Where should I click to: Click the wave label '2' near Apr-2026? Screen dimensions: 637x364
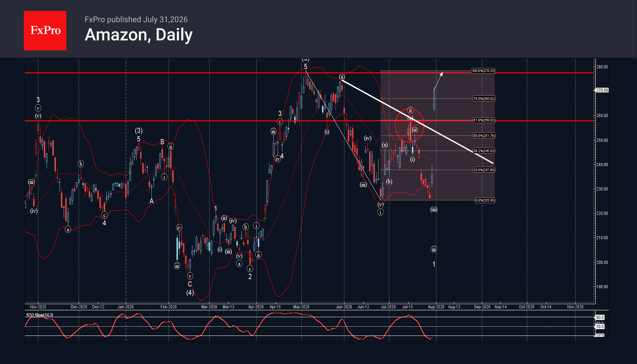click(x=250, y=277)
